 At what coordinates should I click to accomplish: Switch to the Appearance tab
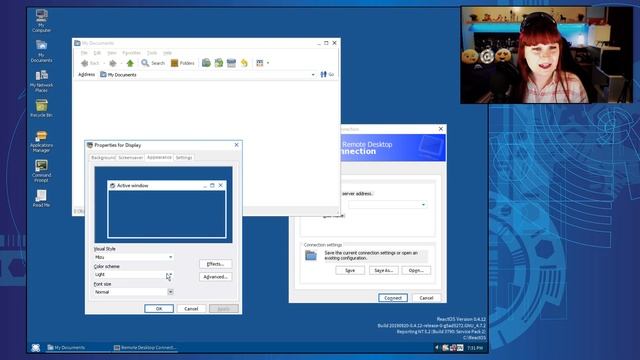pyautogui.click(x=159, y=157)
